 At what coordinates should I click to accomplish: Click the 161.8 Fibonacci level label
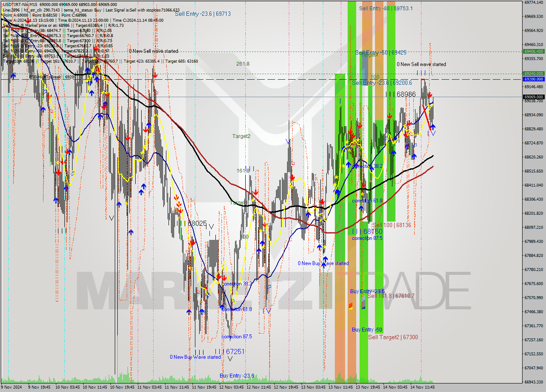click(x=243, y=171)
